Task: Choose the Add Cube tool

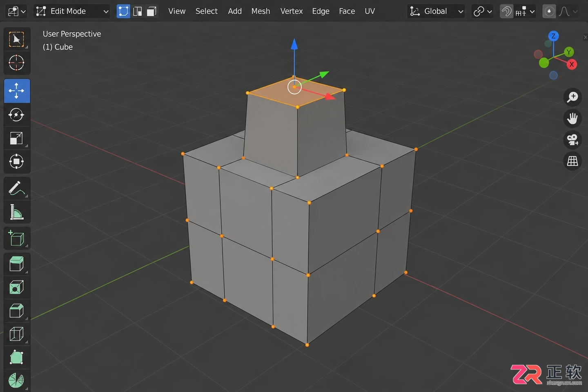Action: (x=17, y=238)
